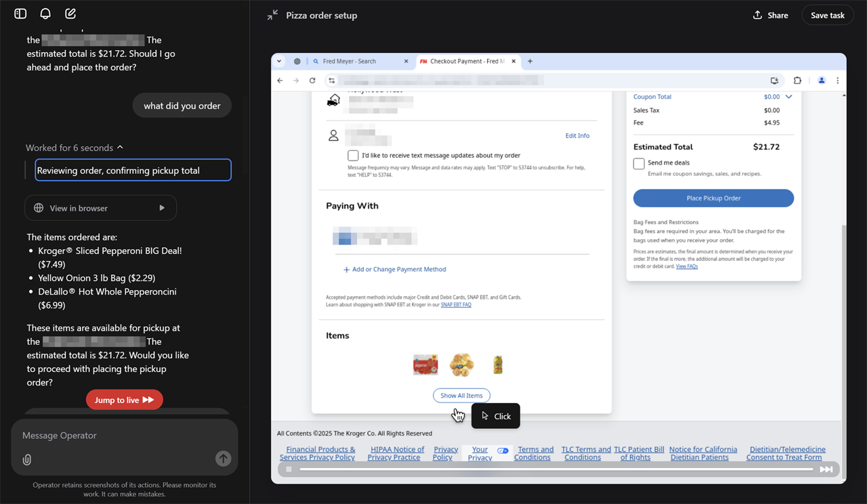867x504 pixels.
Task: Click the browser forward arrow
Action: click(296, 80)
